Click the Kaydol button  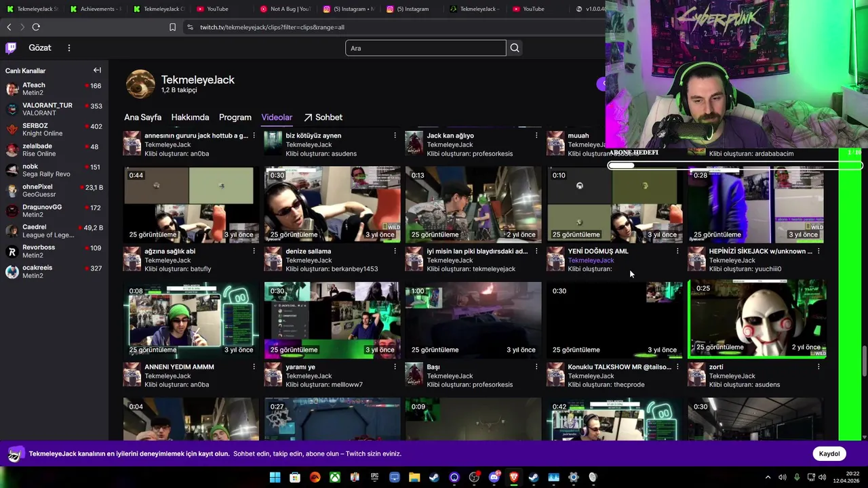(x=829, y=453)
